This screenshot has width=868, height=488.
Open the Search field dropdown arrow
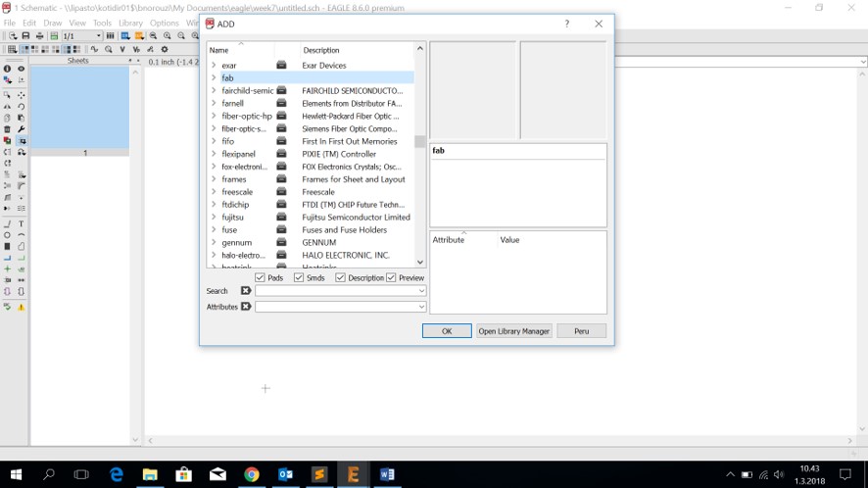[421, 291]
